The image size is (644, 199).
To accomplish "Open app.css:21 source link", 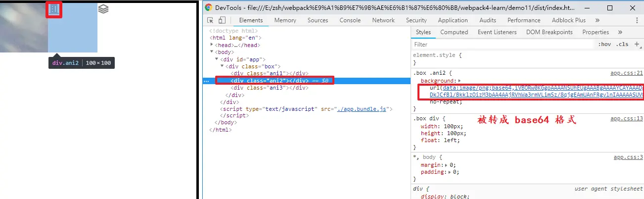I will click(627, 73).
